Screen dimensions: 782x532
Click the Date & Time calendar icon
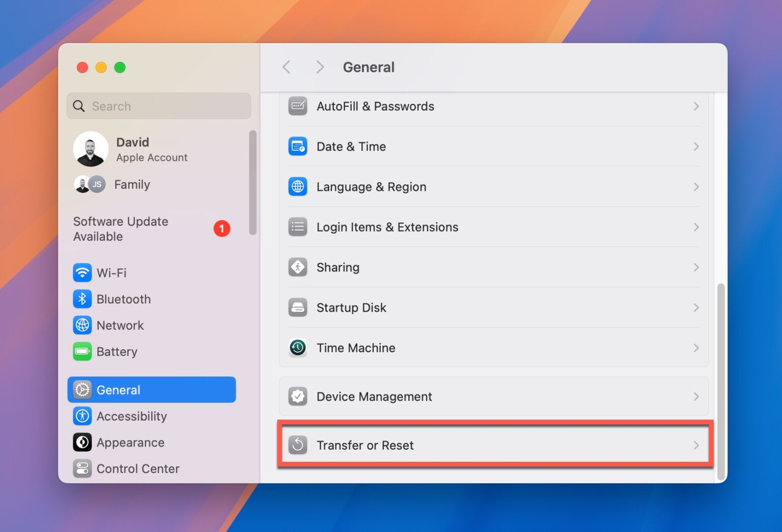(298, 146)
